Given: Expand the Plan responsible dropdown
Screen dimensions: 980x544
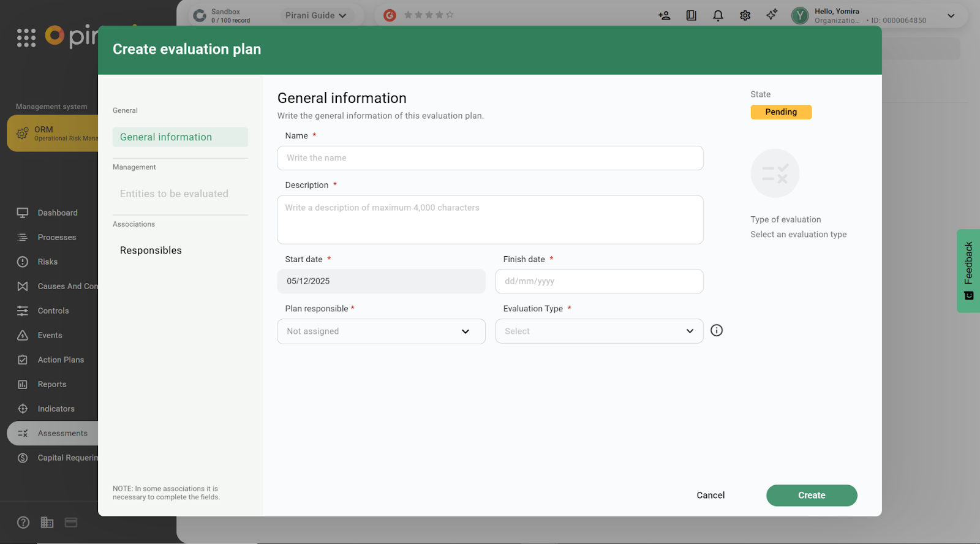Looking at the screenshot, I should click(381, 331).
